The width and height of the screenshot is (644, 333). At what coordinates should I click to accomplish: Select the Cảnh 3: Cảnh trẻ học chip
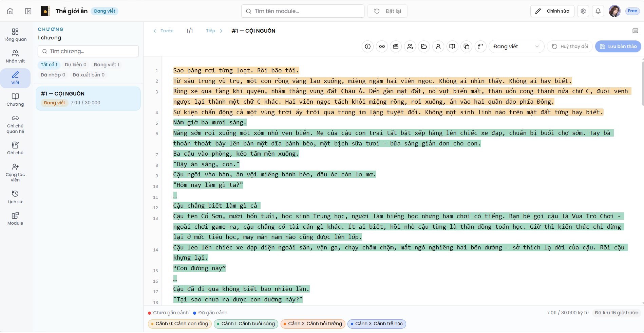point(377,324)
